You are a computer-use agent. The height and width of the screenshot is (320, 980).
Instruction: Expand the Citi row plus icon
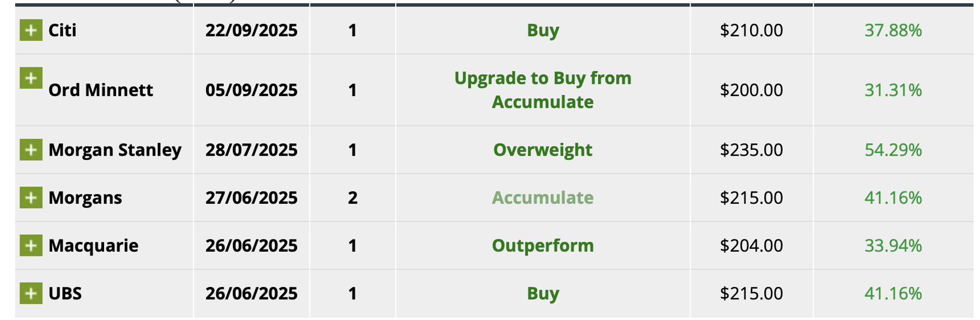coord(31,30)
